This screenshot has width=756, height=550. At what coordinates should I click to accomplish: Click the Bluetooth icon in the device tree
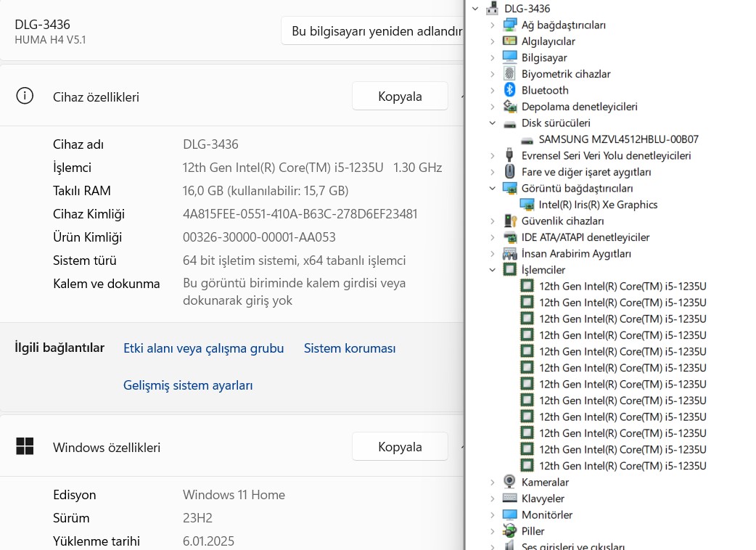509,90
